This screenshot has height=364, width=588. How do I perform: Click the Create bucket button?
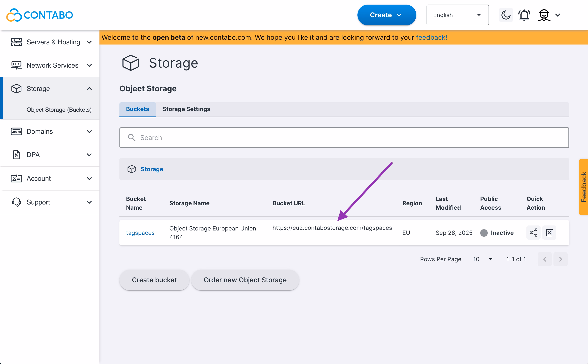(x=154, y=280)
